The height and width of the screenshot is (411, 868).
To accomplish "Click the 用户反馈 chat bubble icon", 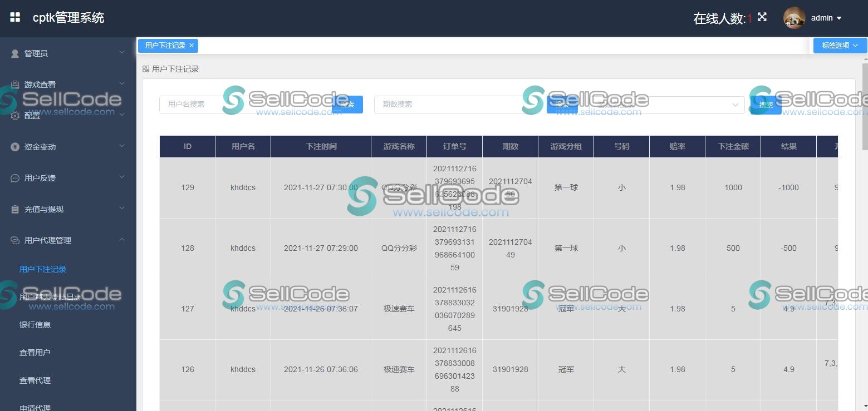I will [15, 178].
